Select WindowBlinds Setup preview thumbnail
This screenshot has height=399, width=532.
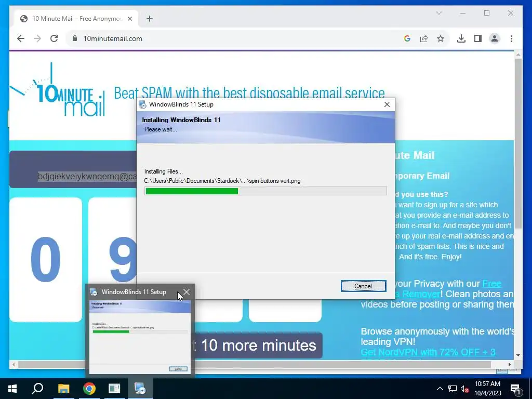140,337
